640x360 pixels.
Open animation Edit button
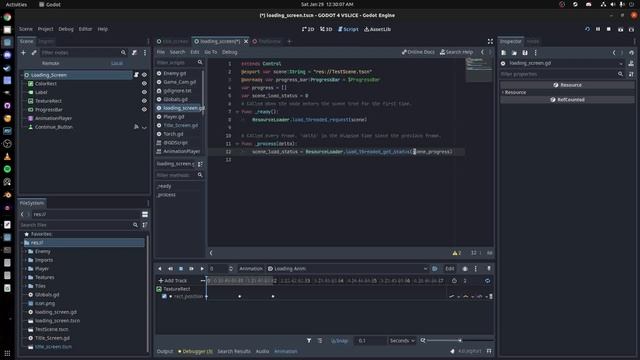(449, 269)
